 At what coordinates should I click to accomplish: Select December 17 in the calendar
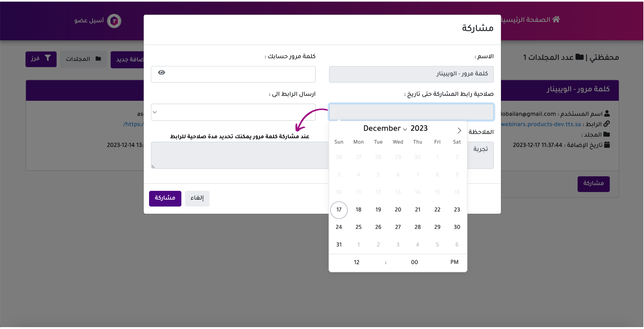point(339,210)
